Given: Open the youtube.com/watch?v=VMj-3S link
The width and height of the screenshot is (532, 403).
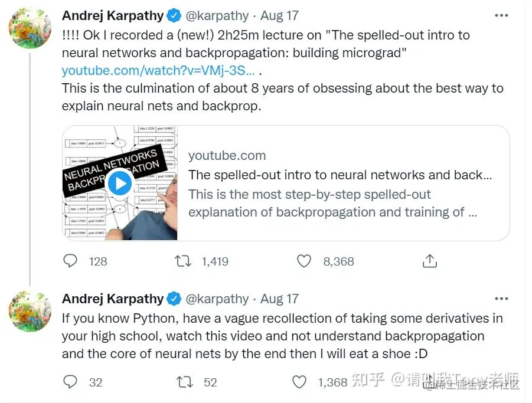Looking at the screenshot, I should (158, 71).
